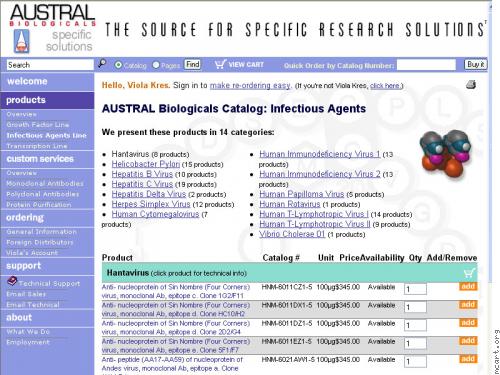
Task: Open Infectious Agents Line in sidebar
Action: click(46, 135)
